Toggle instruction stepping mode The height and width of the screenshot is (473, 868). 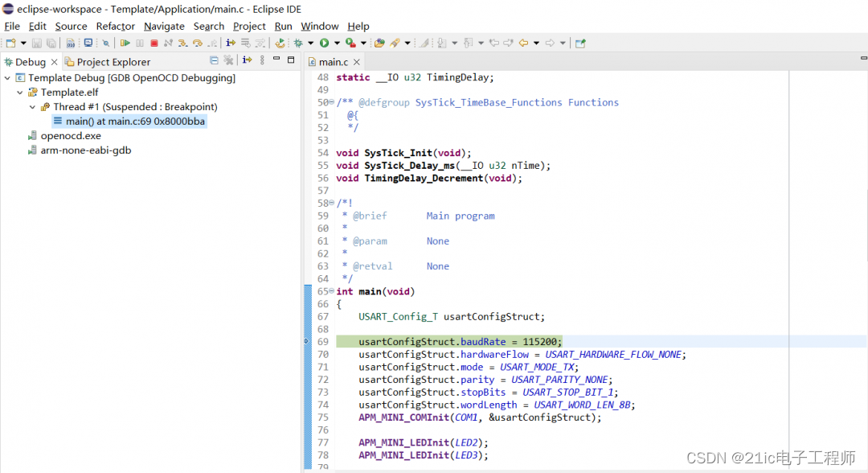229,43
